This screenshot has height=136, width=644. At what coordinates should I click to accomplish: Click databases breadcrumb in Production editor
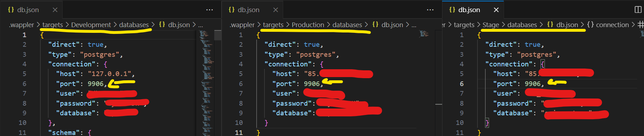[347, 25]
